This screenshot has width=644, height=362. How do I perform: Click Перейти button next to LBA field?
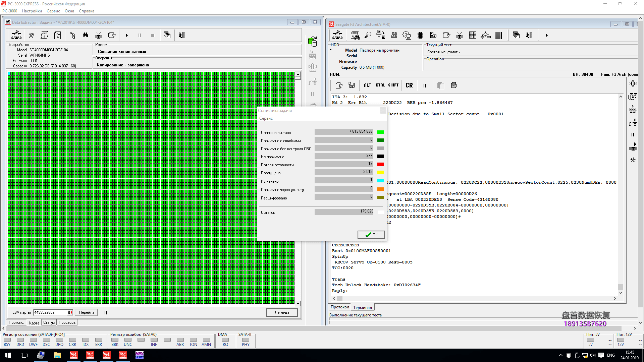click(86, 312)
